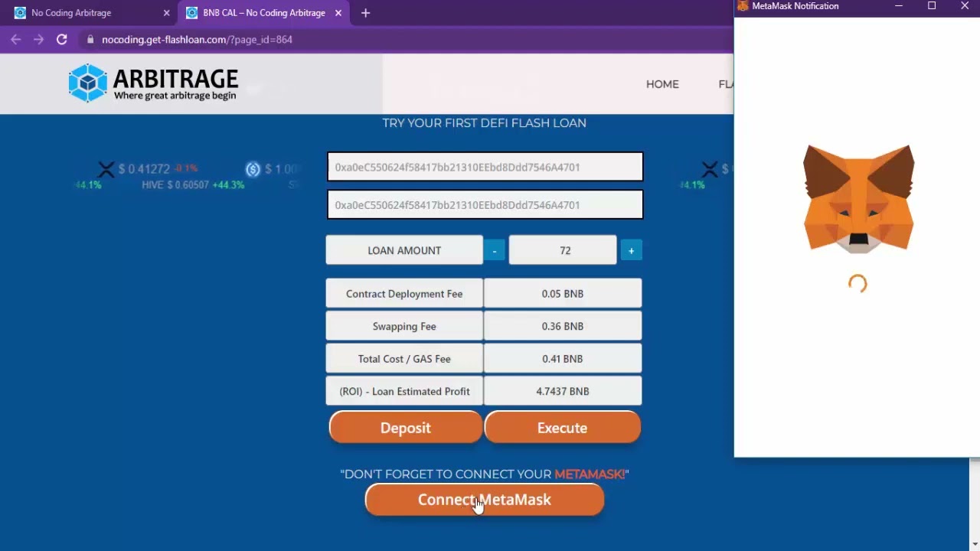
Task: Select the 4.7437 BNB profit value
Action: [563, 391]
